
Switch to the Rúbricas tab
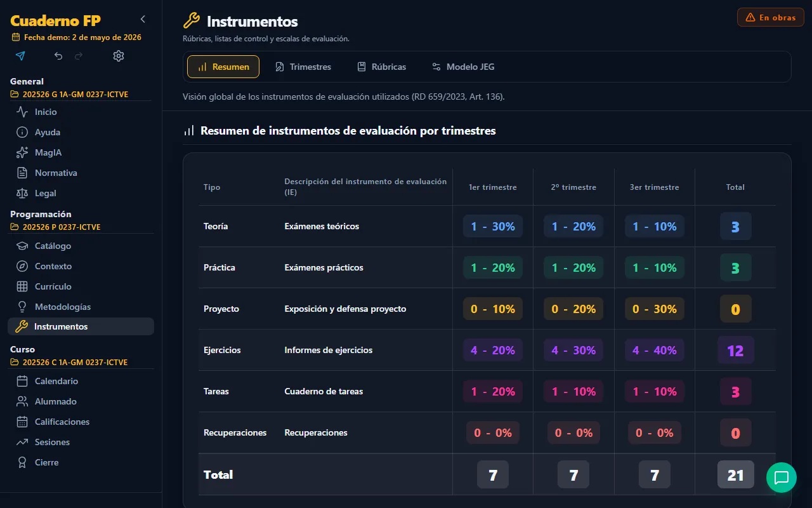point(382,67)
